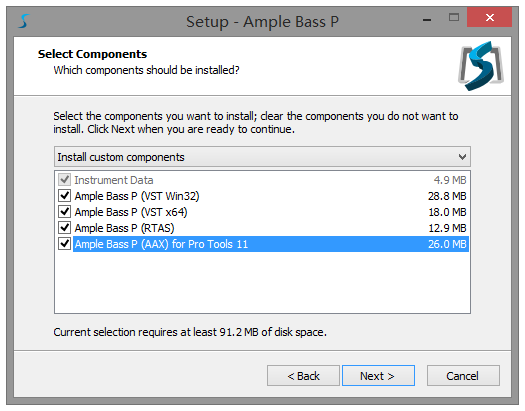
Task: Toggle the AAX for Pro Tools 11 checkbox
Action: (x=64, y=244)
